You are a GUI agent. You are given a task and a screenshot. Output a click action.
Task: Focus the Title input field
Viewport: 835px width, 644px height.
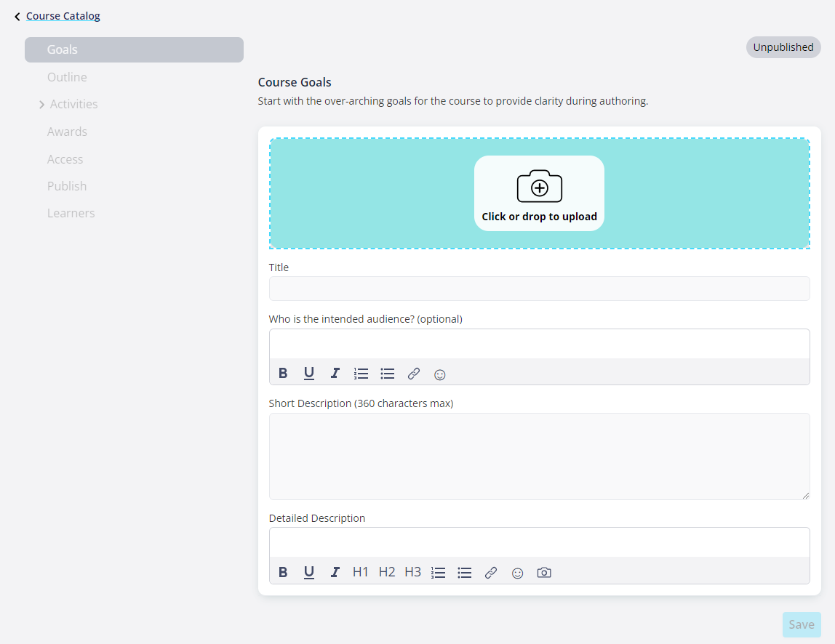(540, 289)
